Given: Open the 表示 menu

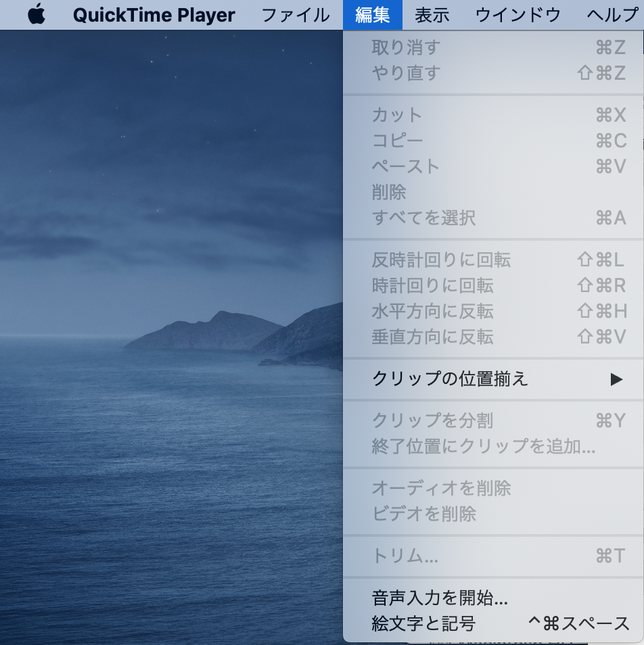Looking at the screenshot, I should [x=432, y=15].
